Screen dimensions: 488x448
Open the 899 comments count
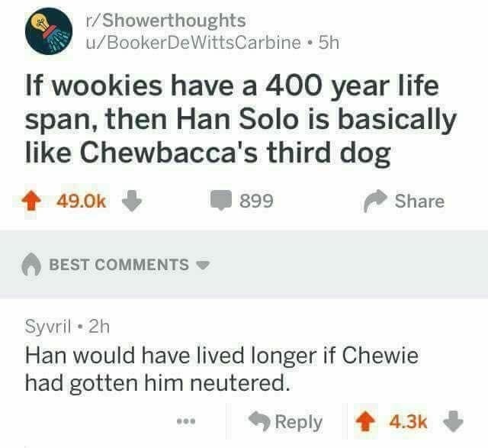click(256, 201)
